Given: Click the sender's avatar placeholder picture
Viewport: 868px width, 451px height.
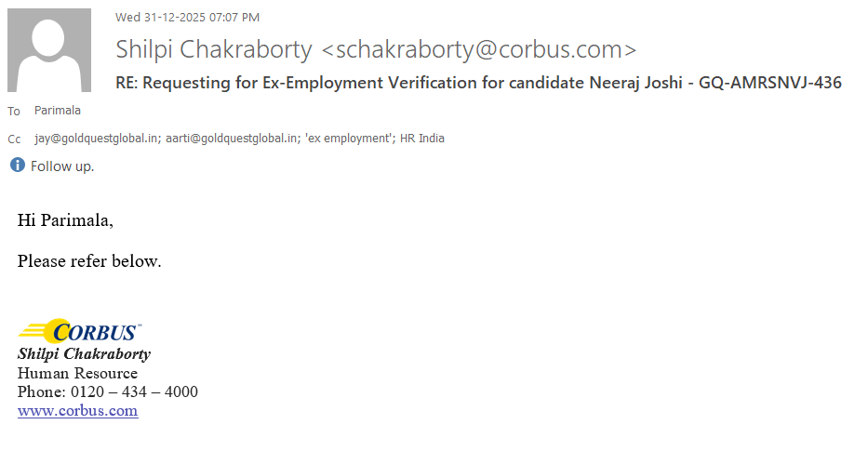Looking at the screenshot, I should (x=49, y=50).
